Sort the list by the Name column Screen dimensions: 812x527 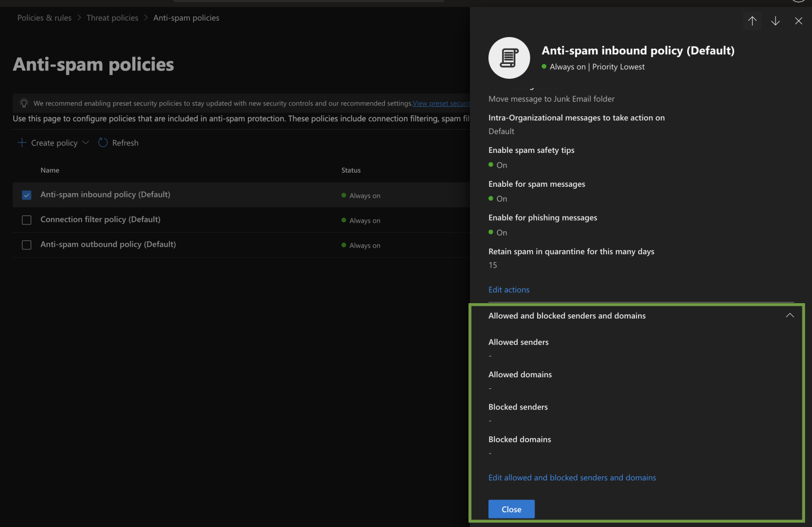pos(50,170)
